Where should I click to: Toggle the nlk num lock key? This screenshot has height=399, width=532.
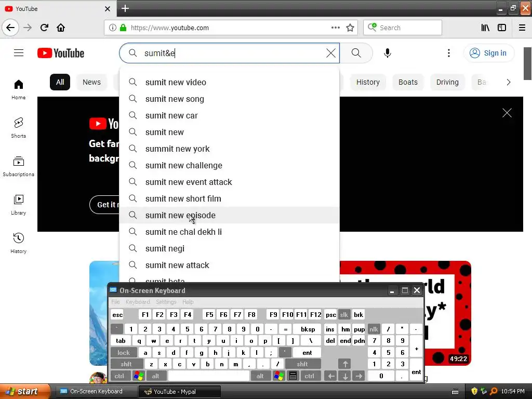click(x=374, y=329)
